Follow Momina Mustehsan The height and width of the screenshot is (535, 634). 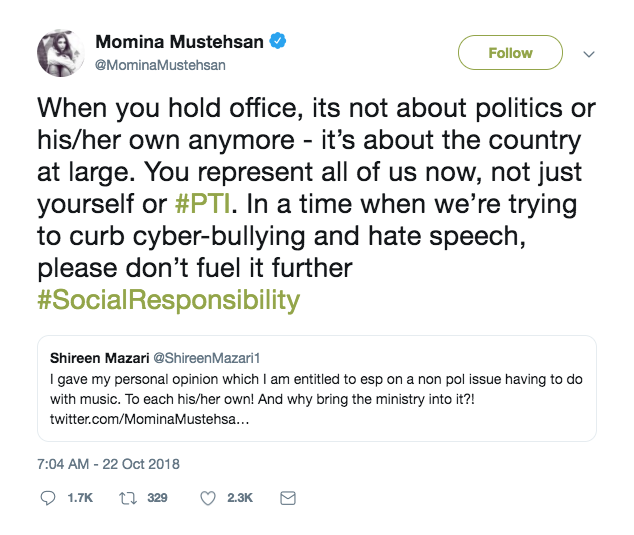point(510,53)
